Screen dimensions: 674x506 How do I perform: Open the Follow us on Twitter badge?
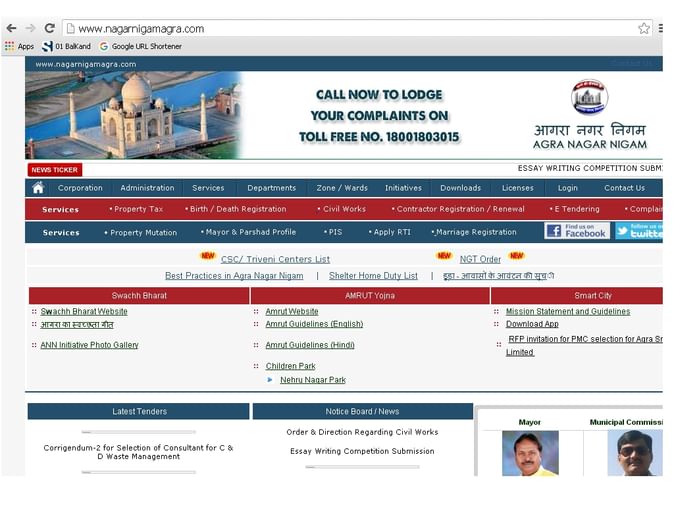click(638, 231)
